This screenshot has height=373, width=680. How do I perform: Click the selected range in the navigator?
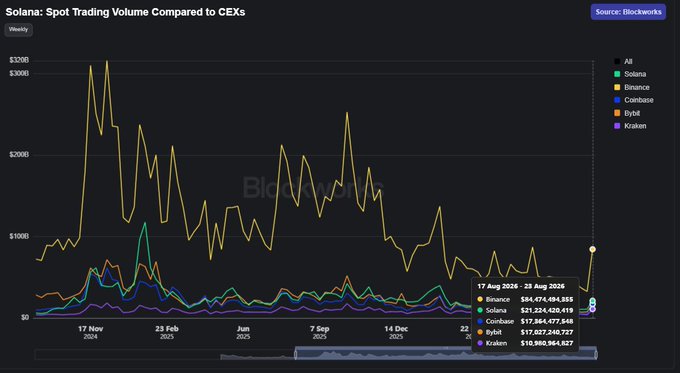tap(446, 353)
